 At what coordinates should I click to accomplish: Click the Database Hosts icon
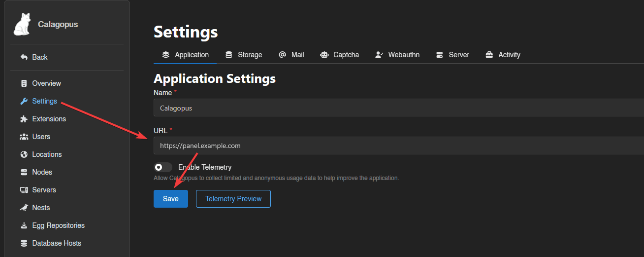(x=24, y=243)
